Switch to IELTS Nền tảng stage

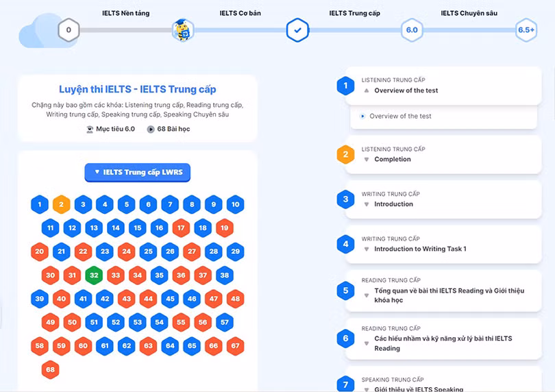tap(125, 13)
